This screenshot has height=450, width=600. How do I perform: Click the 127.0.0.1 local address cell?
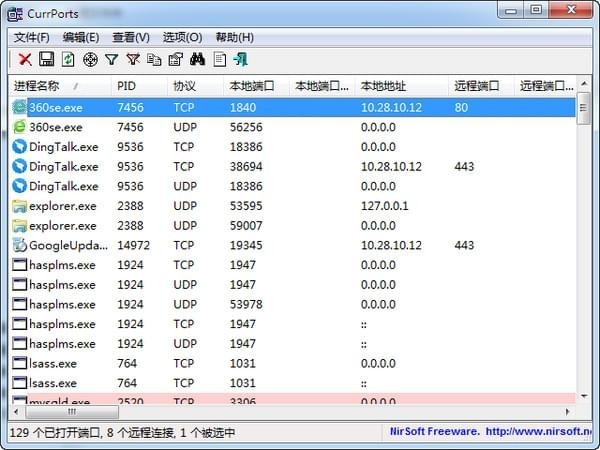click(x=385, y=206)
